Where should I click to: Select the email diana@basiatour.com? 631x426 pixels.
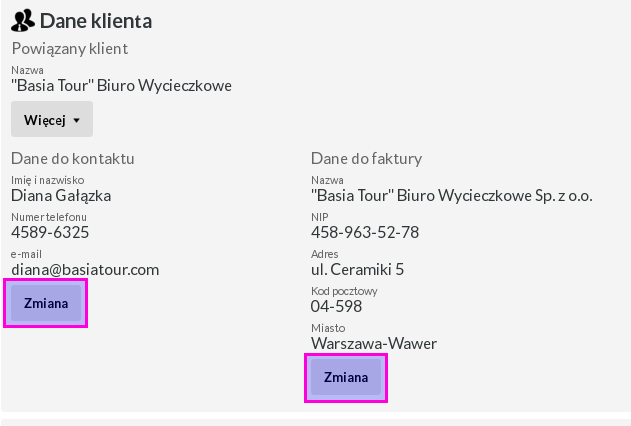click(x=85, y=270)
